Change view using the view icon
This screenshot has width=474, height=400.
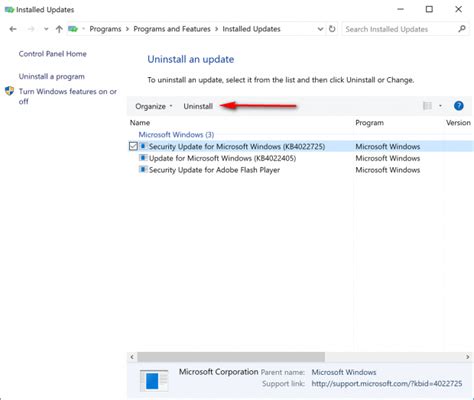pyautogui.click(x=427, y=106)
